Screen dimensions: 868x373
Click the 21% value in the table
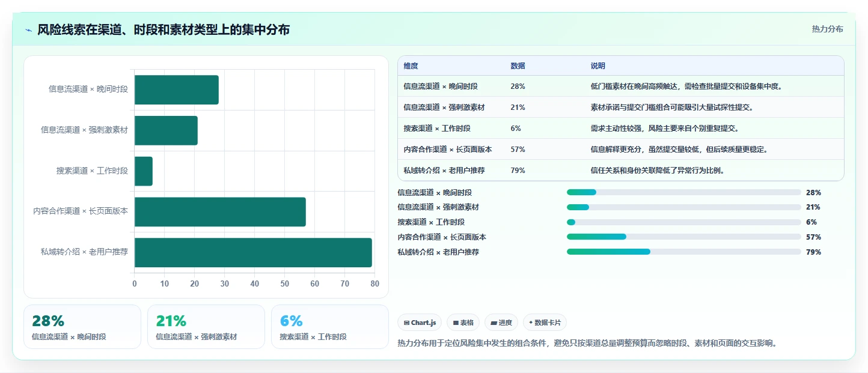click(518, 108)
